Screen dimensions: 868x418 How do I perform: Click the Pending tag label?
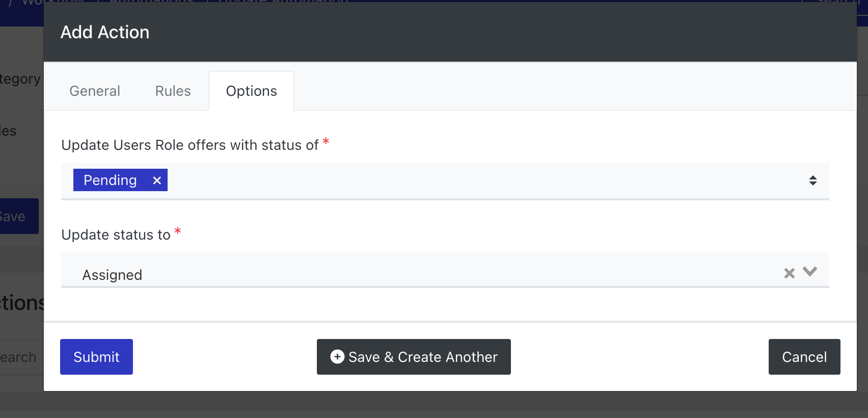(110, 180)
